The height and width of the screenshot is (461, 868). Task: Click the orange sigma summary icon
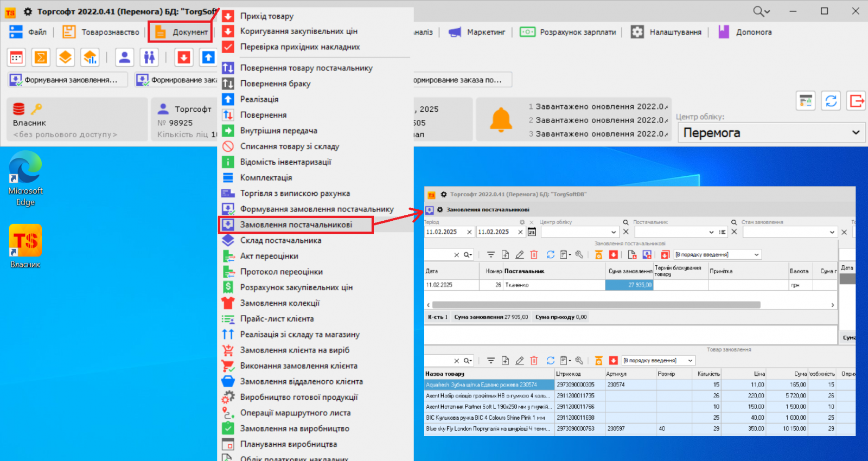coord(41,57)
